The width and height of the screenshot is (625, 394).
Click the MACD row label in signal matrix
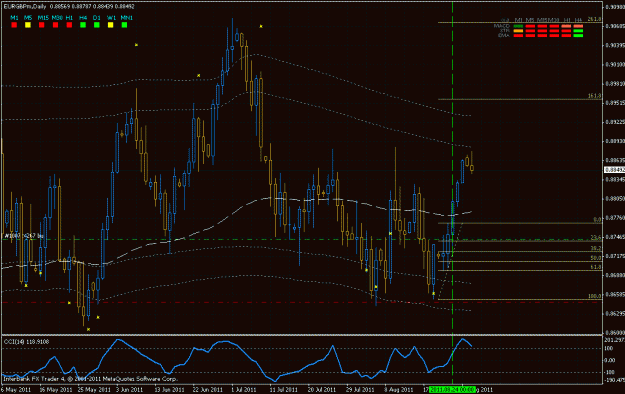pyautogui.click(x=502, y=26)
